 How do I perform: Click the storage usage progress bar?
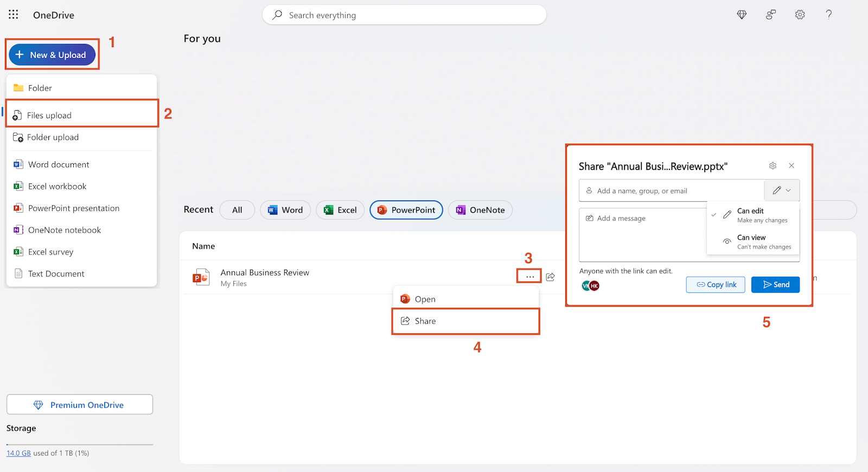coord(80,444)
